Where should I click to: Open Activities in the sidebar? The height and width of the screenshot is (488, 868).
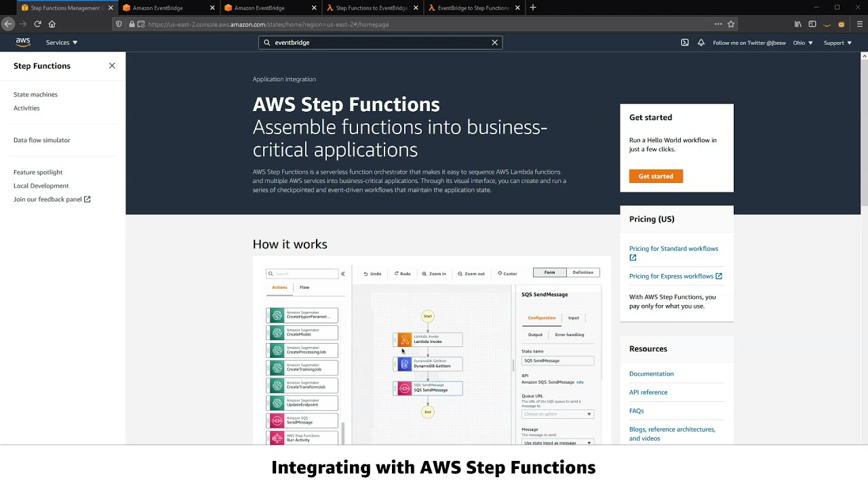tap(26, 108)
